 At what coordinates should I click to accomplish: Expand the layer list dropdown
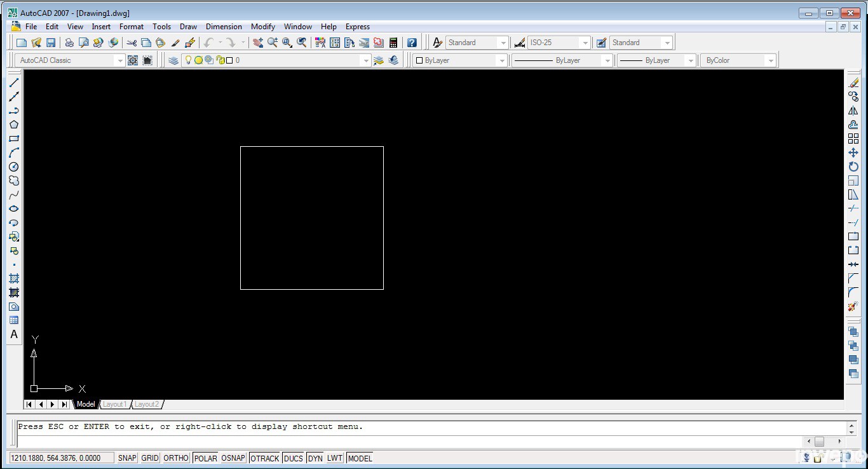point(365,60)
